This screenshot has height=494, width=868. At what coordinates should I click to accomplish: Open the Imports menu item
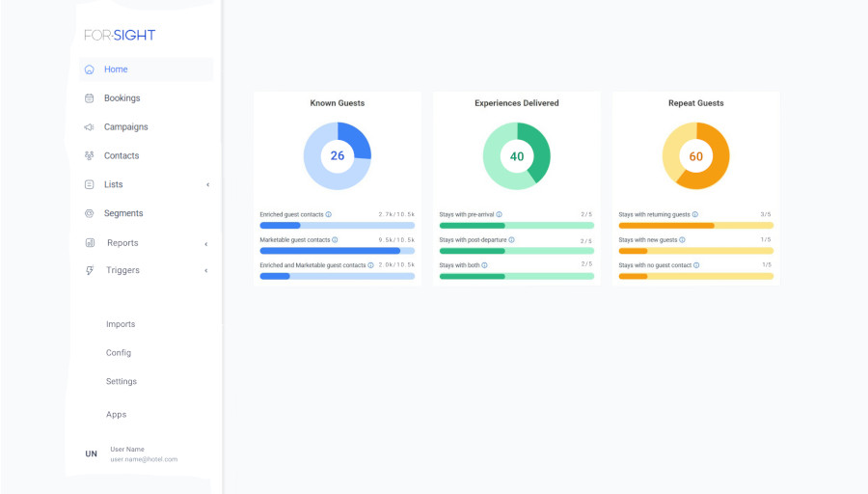(121, 325)
